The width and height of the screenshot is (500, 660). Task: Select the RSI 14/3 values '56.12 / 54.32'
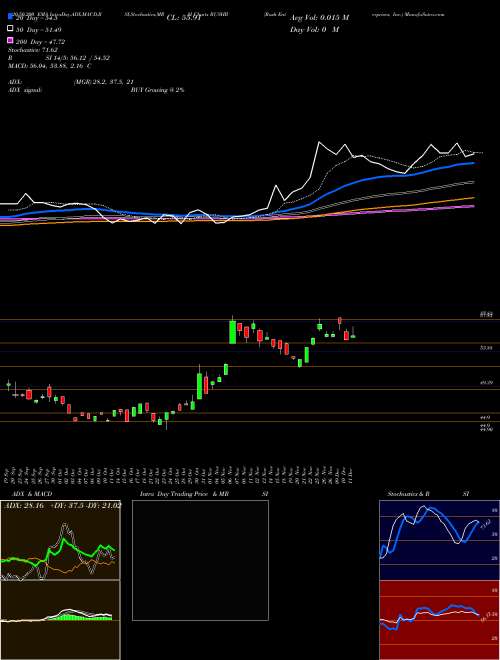coord(88,58)
